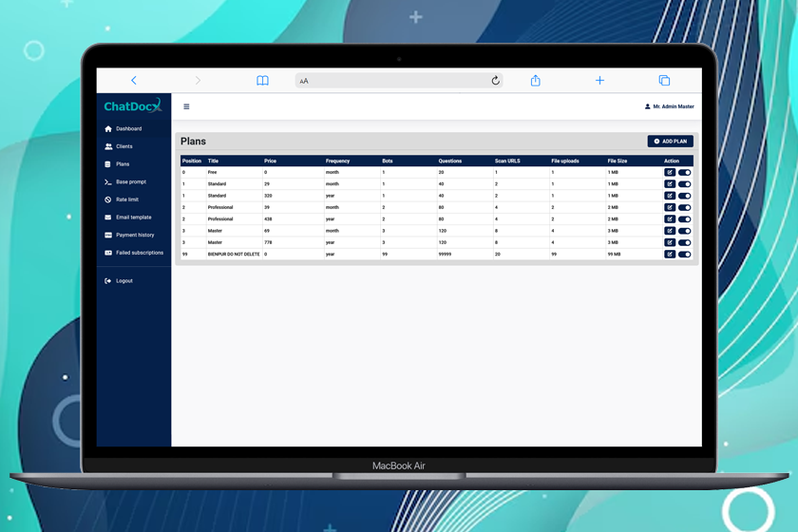Toggle the Free plan switch
This screenshot has width=798, height=532.
684,173
